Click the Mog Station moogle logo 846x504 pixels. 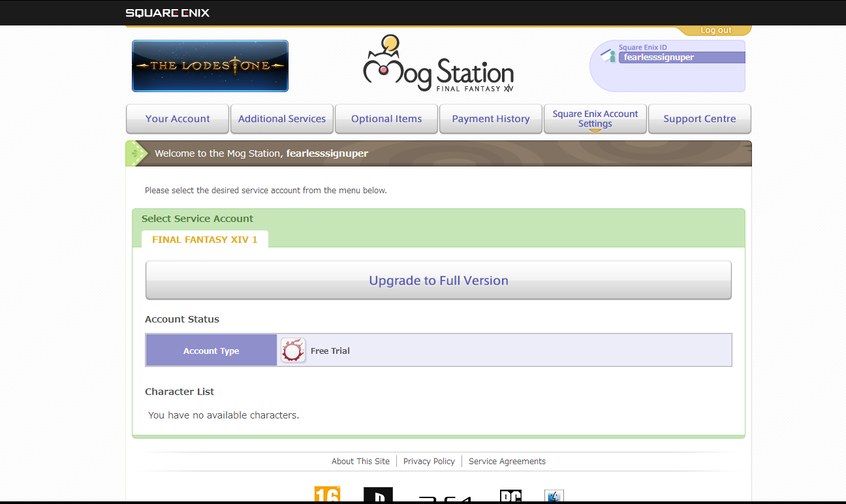(438, 64)
